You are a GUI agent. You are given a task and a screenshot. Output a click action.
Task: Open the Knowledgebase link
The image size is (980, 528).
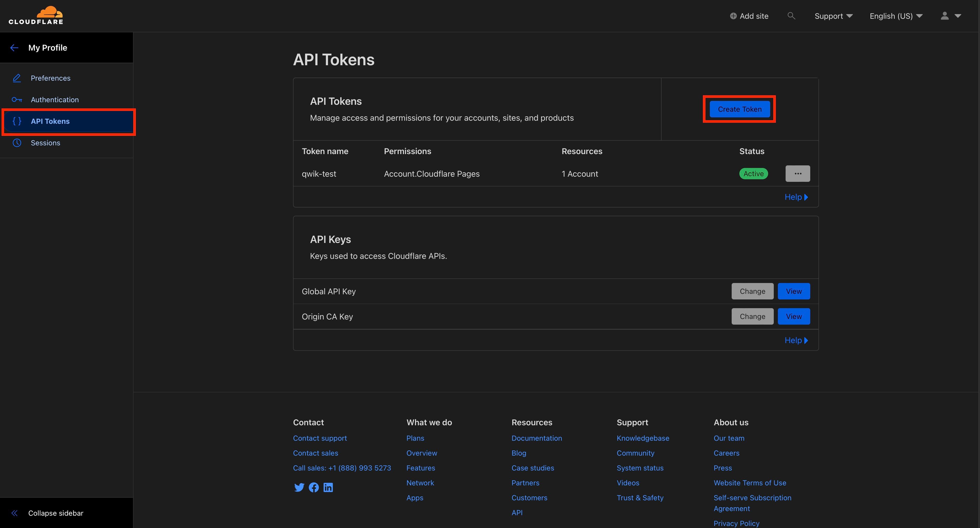click(643, 438)
